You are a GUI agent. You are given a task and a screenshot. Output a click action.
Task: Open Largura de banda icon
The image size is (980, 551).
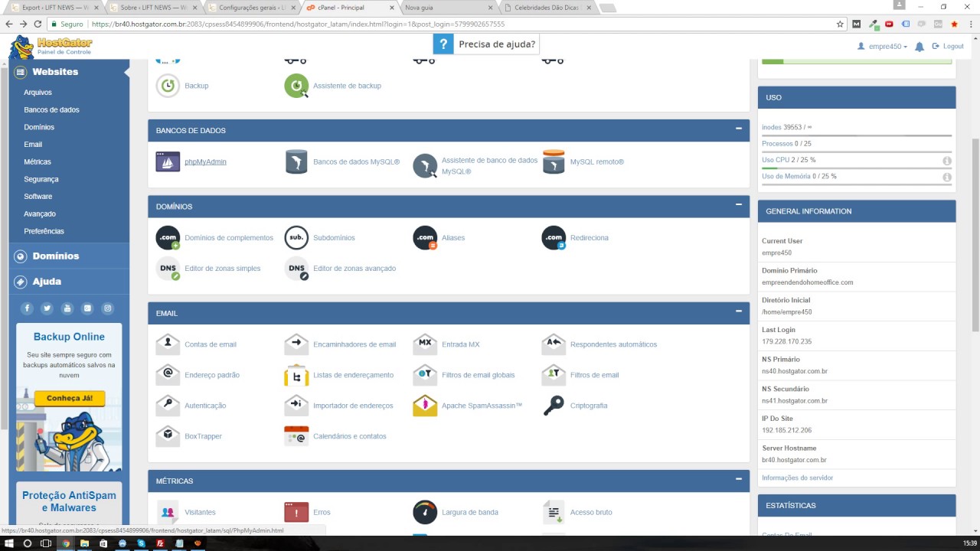click(425, 512)
